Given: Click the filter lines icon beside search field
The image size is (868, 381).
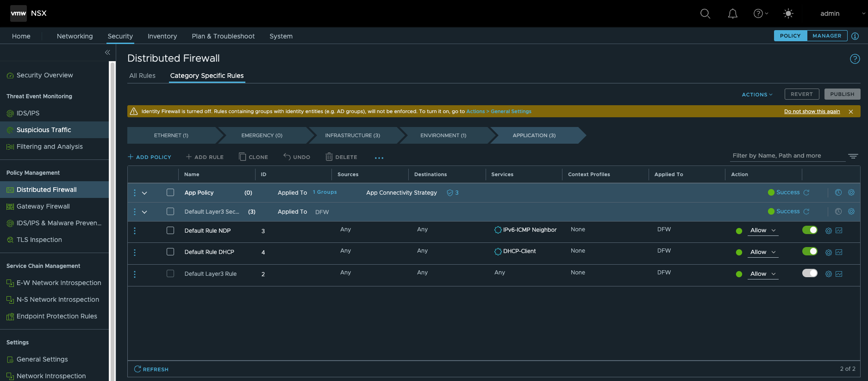Looking at the screenshot, I should click(853, 156).
